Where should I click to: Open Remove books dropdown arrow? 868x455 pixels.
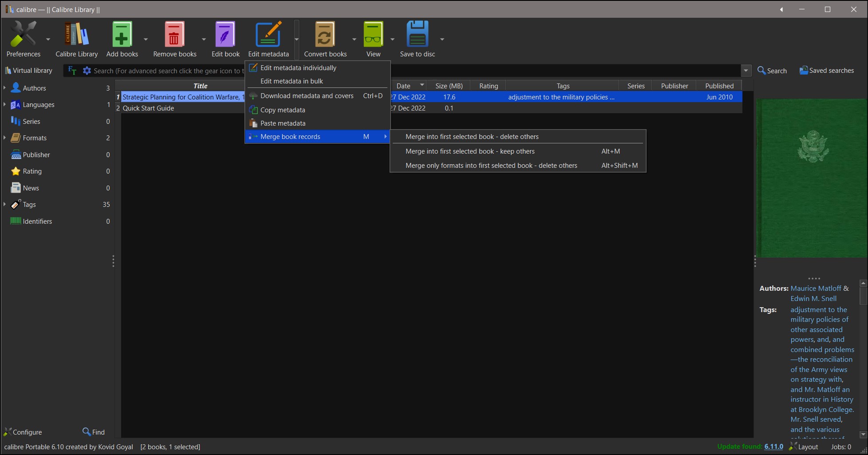[x=204, y=40]
